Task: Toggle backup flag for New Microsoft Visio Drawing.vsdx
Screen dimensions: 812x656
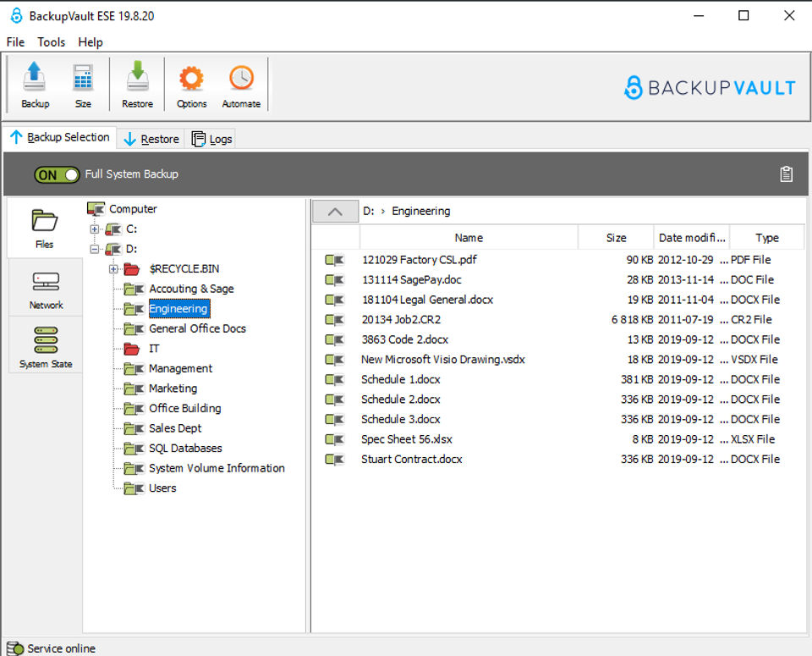Action: click(335, 360)
